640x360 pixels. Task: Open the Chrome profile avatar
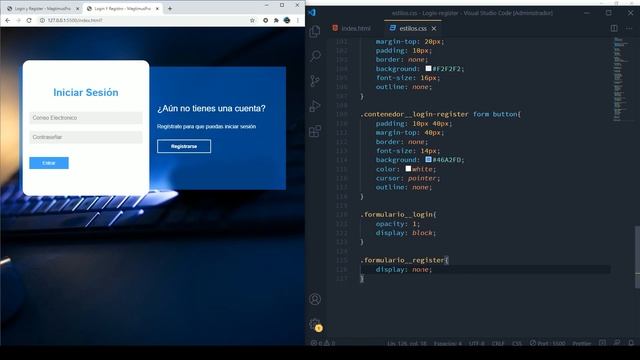(287, 20)
